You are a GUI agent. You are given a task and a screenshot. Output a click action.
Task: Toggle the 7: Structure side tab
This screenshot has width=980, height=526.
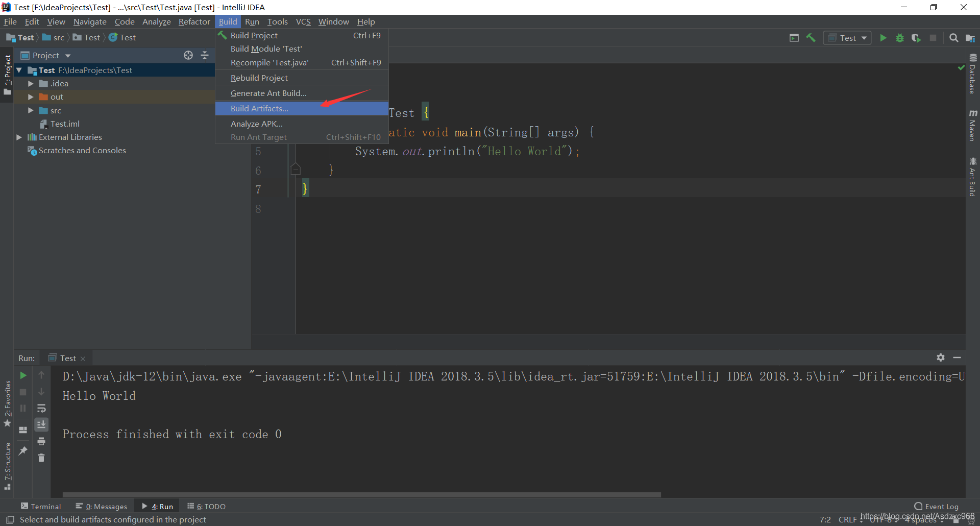click(7, 466)
